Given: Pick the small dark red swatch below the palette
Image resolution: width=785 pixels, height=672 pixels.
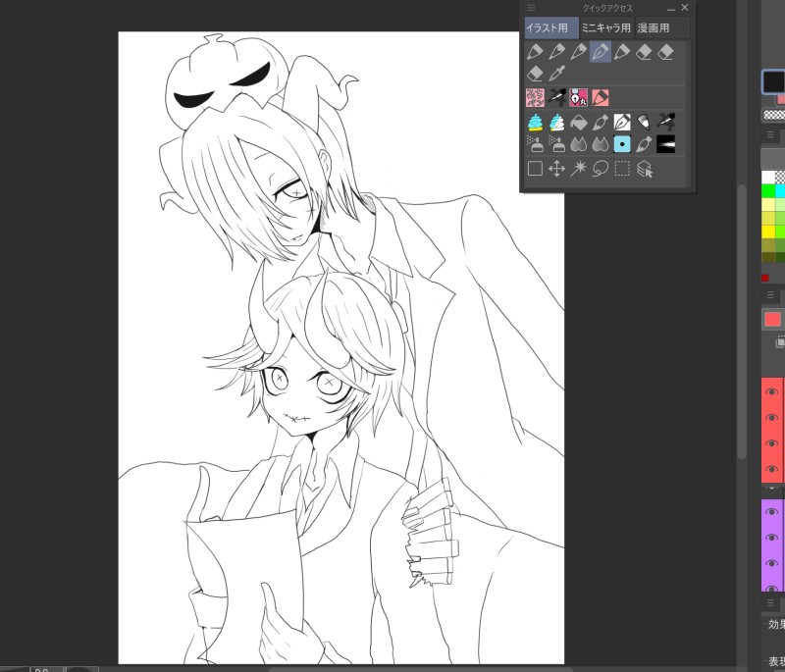Looking at the screenshot, I should [765, 278].
